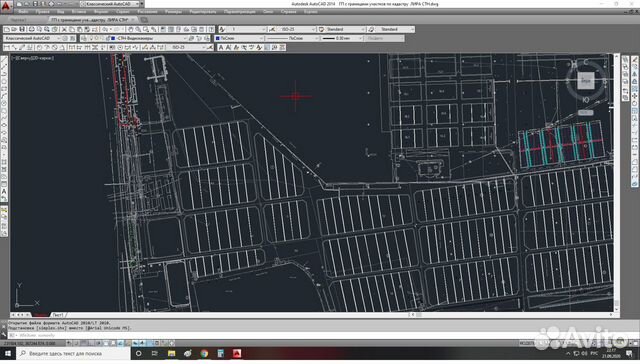Open the Правка menu
Viewport: 640px width, 364px height.
point(42,12)
